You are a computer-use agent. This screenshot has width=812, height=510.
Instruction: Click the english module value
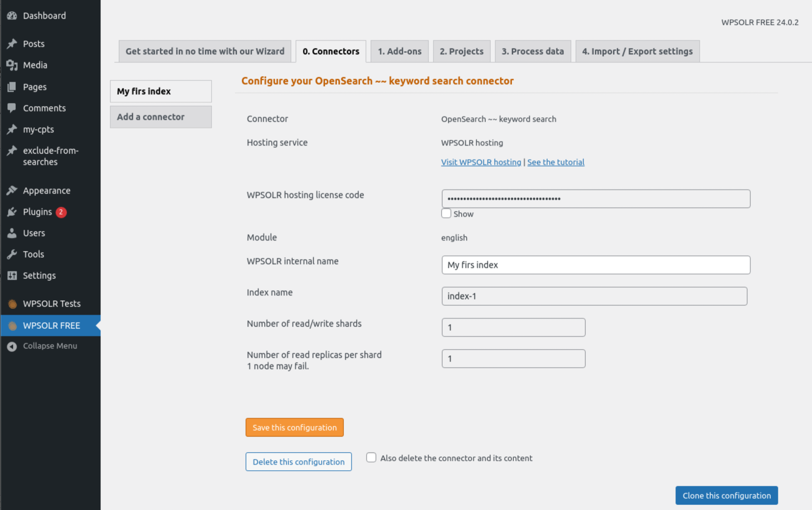(x=454, y=238)
